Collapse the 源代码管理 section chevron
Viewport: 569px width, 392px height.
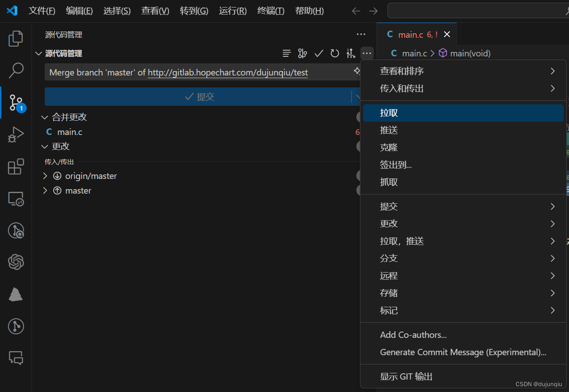39,54
